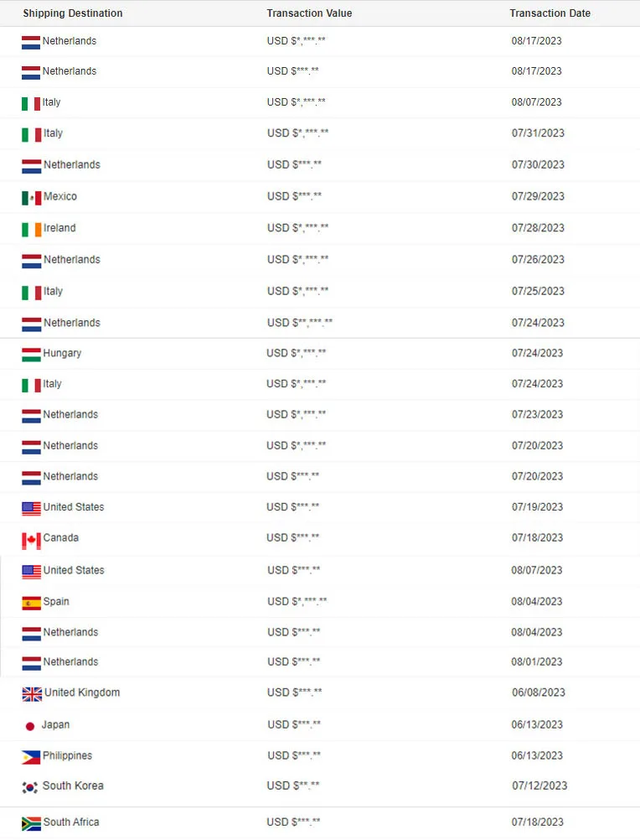
Task: Click the Hungary flag icon
Action: click(x=31, y=355)
